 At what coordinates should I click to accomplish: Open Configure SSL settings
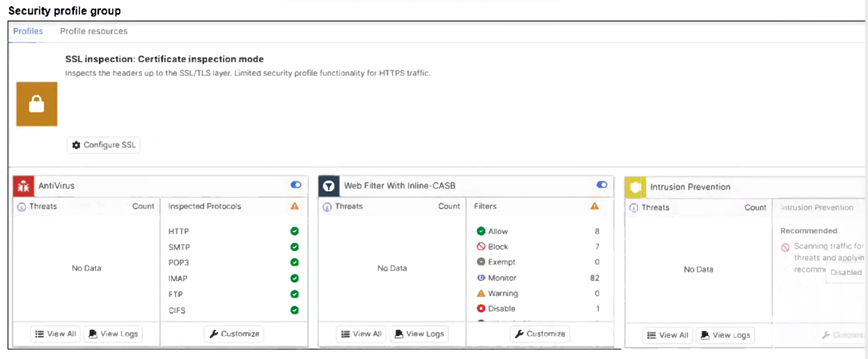pyautogui.click(x=104, y=145)
